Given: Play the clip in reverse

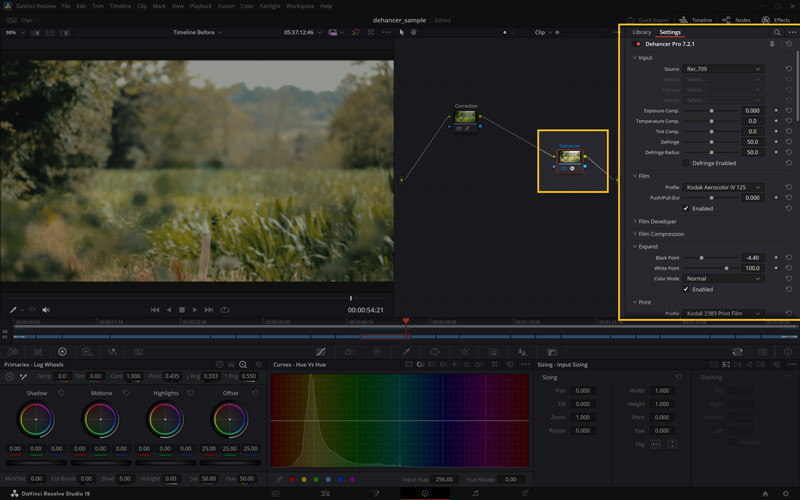Looking at the screenshot, I should pos(169,310).
